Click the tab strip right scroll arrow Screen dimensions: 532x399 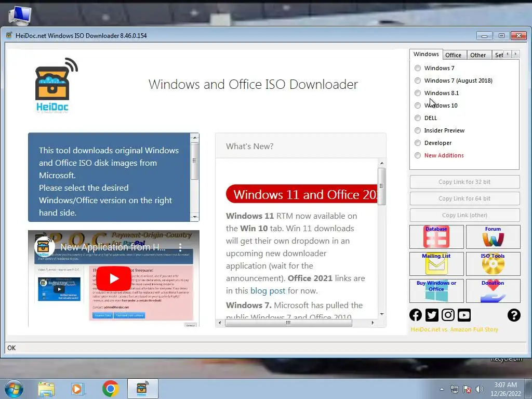pyautogui.click(x=516, y=54)
